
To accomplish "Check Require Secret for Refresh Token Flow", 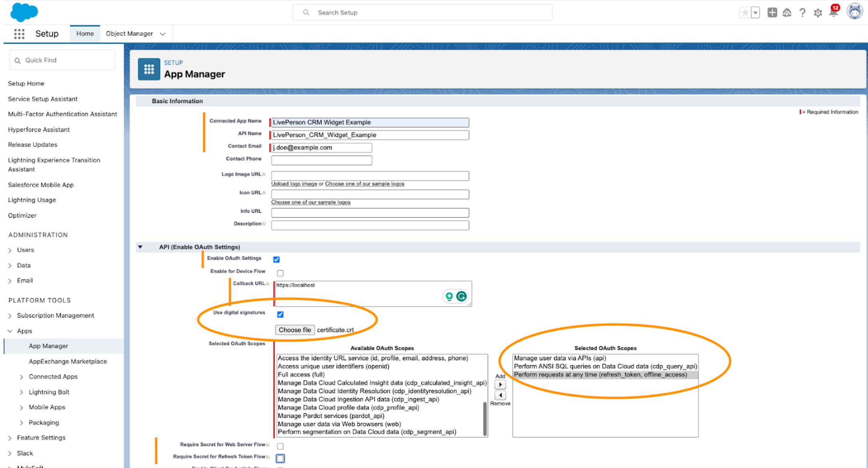I will tap(280, 458).
